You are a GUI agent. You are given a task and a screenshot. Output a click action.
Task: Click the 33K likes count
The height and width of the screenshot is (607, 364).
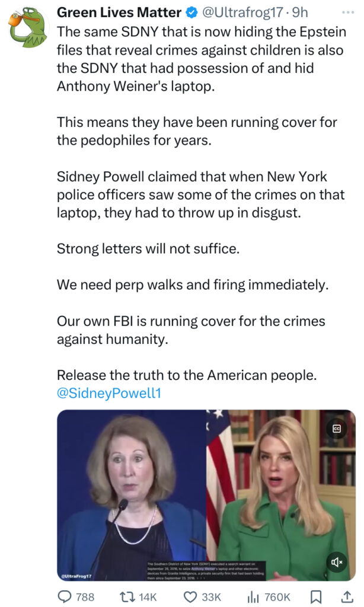pos(212,597)
